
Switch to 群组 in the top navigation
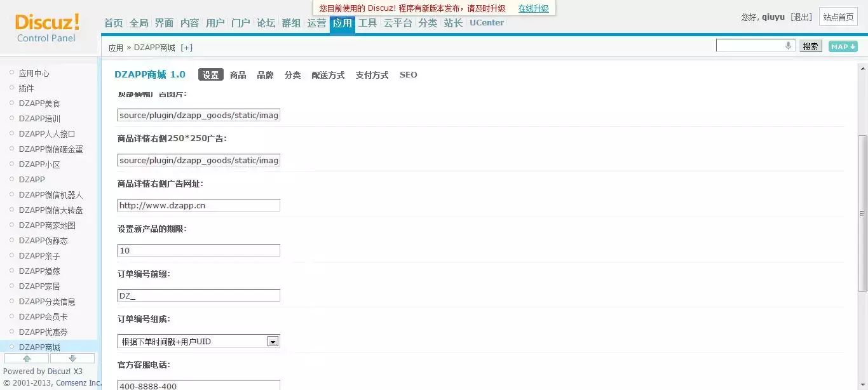[292, 23]
